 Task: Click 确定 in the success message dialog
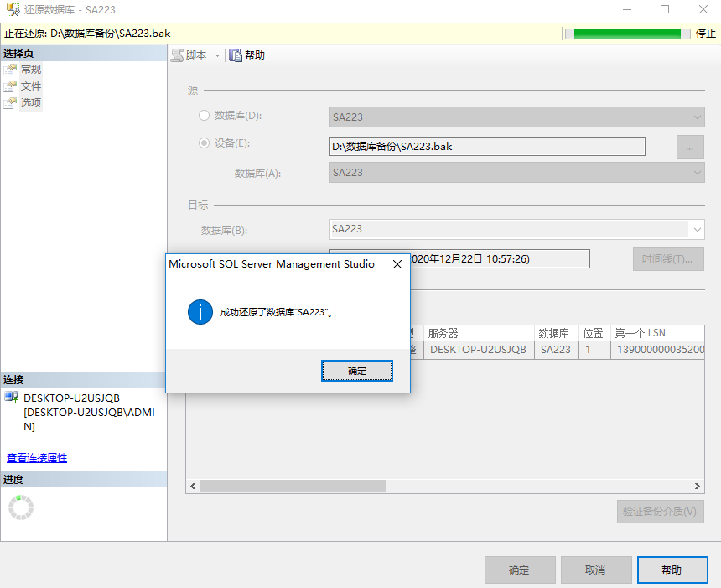tap(357, 371)
